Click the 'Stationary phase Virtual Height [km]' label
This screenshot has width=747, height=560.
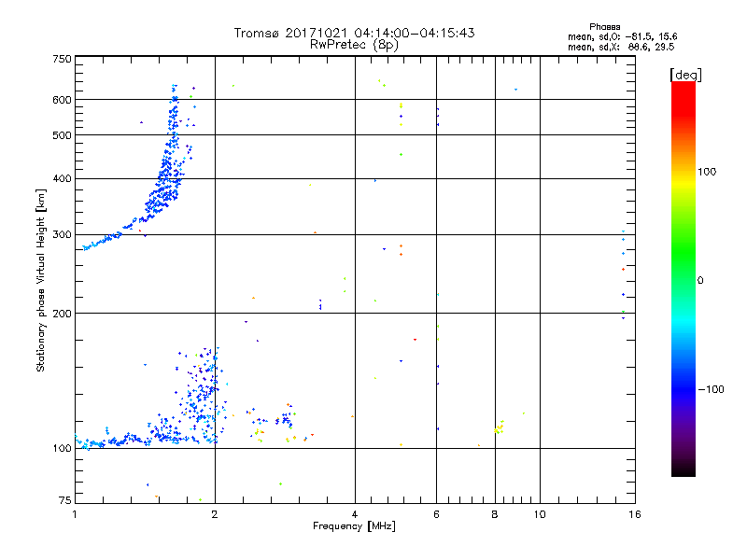[x=41, y=280]
